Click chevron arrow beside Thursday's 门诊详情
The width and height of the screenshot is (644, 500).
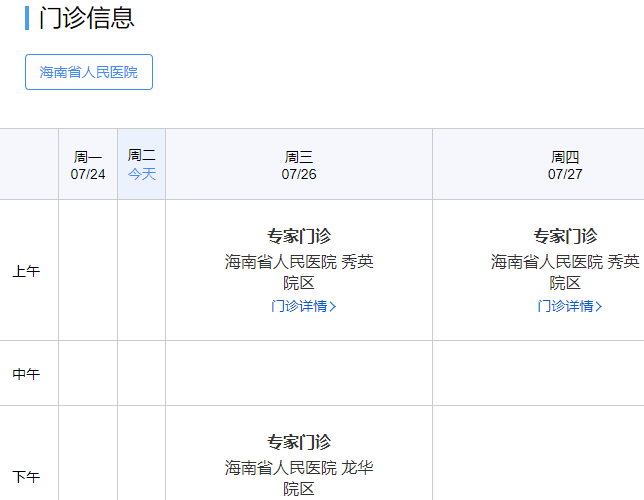click(x=599, y=307)
